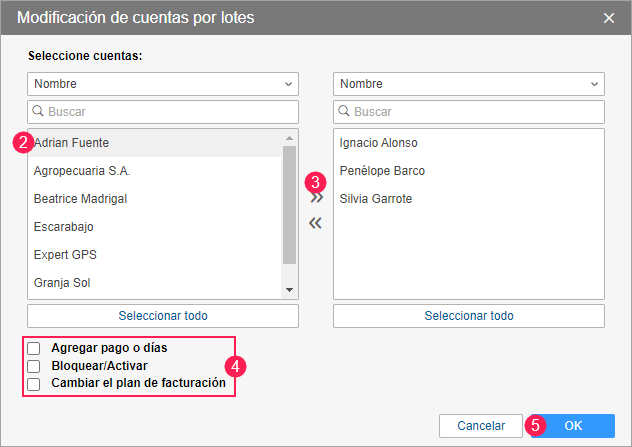
Task: Click right Buscar search field
Action: pos(468,112)
